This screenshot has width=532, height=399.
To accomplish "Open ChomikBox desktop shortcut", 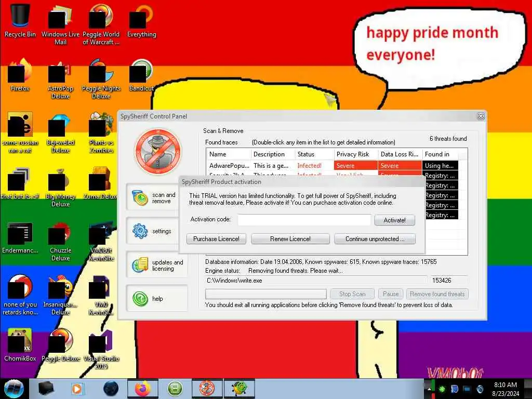I will [20, 345].
